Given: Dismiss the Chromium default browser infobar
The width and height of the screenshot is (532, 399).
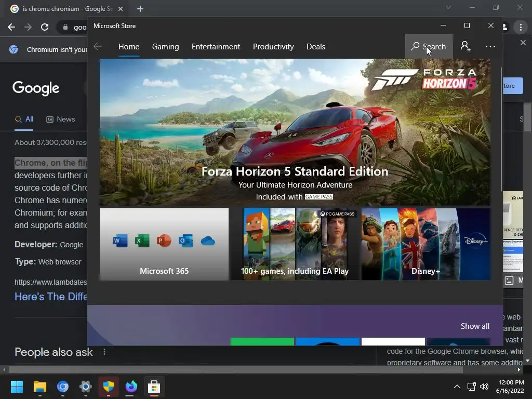Looking at the screenshot, I should coord(523,43).
